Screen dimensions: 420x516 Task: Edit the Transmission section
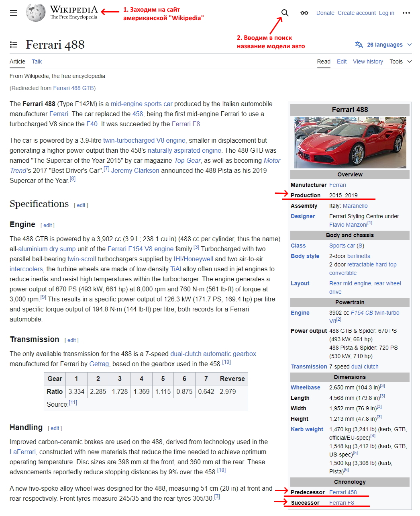pyautogui.click(x=71, y=340)
